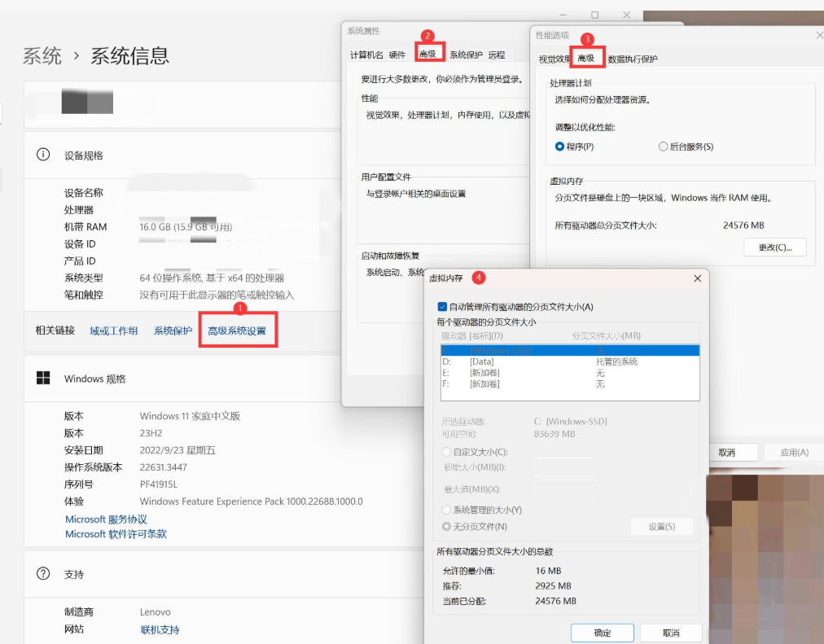
Task: Switch to 高级 tab in 系统属性
Action: click(x=427, y=55)
